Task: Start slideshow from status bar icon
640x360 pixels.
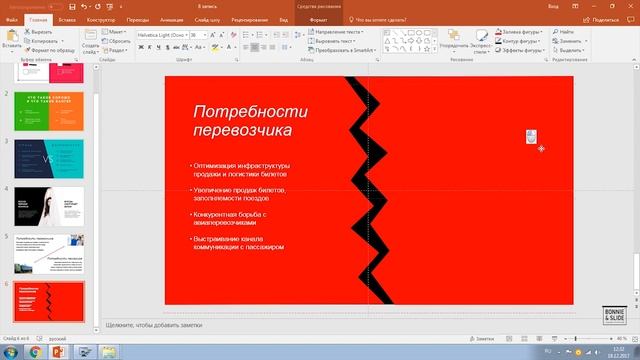Action: point(554,339)
